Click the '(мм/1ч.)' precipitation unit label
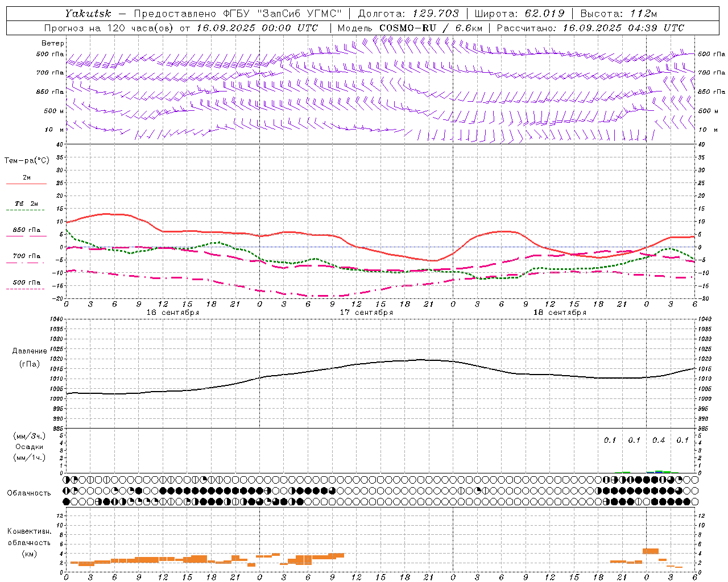This screenshot has height=582, width=728. pyautogui.click(x=29, y=458)
